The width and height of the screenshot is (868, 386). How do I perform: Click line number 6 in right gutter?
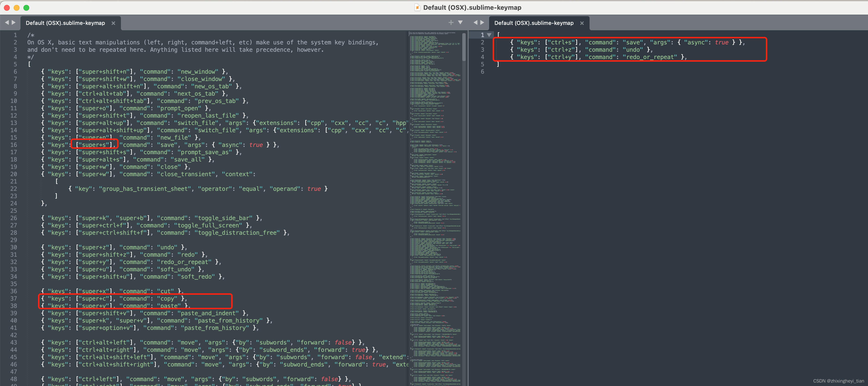482,72
